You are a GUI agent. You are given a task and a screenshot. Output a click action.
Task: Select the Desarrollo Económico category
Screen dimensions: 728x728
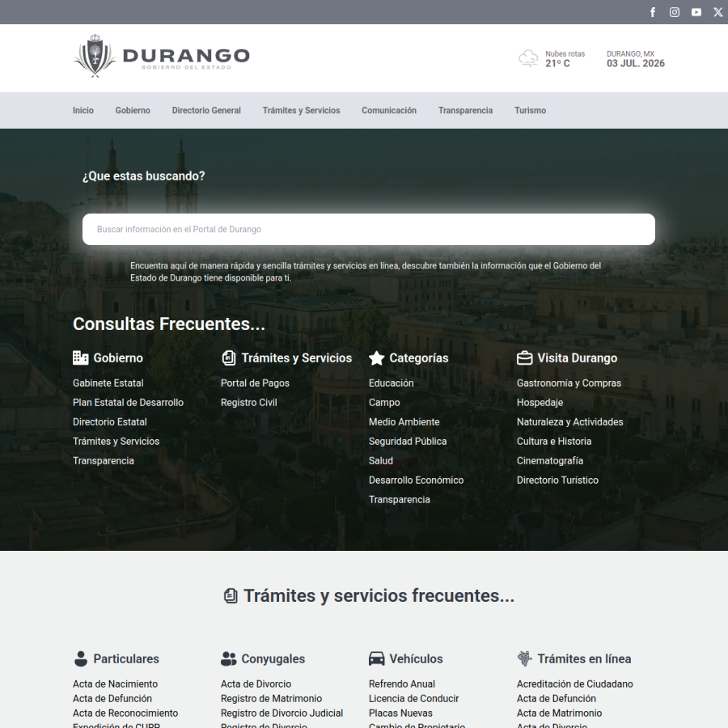pos(416,480)
